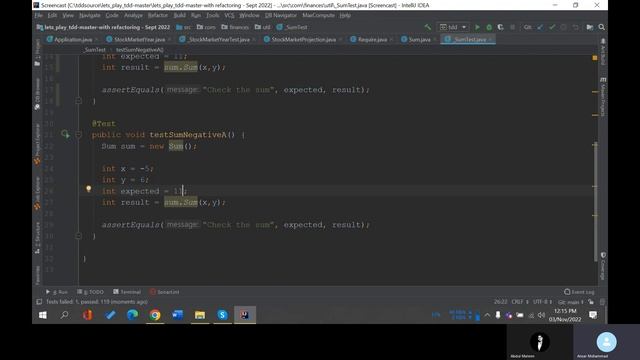This screenshot has height=360, width=640.
Task: Open the TODO tool window button
Action: pyautogui.click(x=90, y=292)
